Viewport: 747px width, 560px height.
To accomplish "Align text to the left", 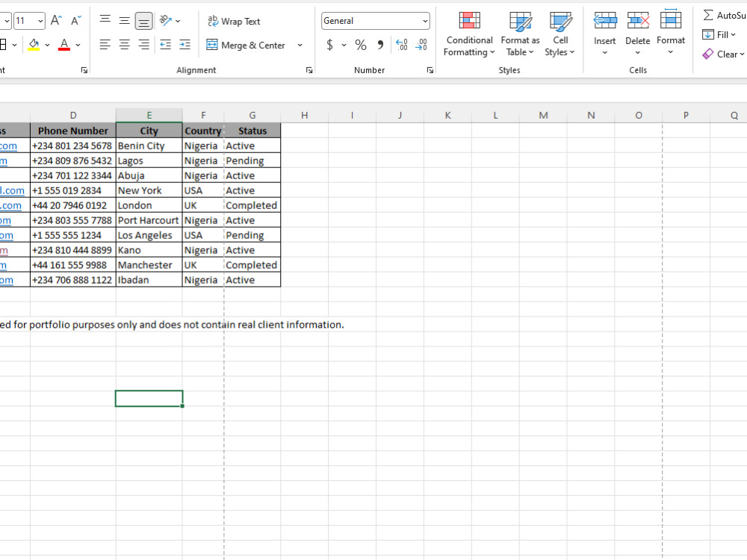I will tap(105, 45).
